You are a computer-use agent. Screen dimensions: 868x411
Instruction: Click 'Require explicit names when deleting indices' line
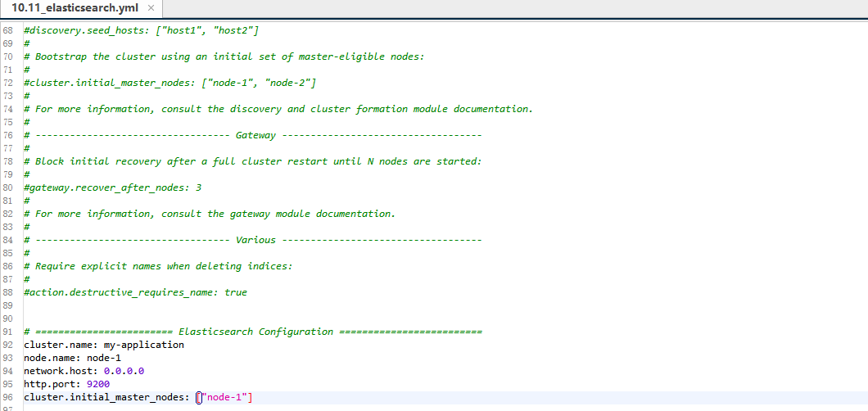(158, 267)
